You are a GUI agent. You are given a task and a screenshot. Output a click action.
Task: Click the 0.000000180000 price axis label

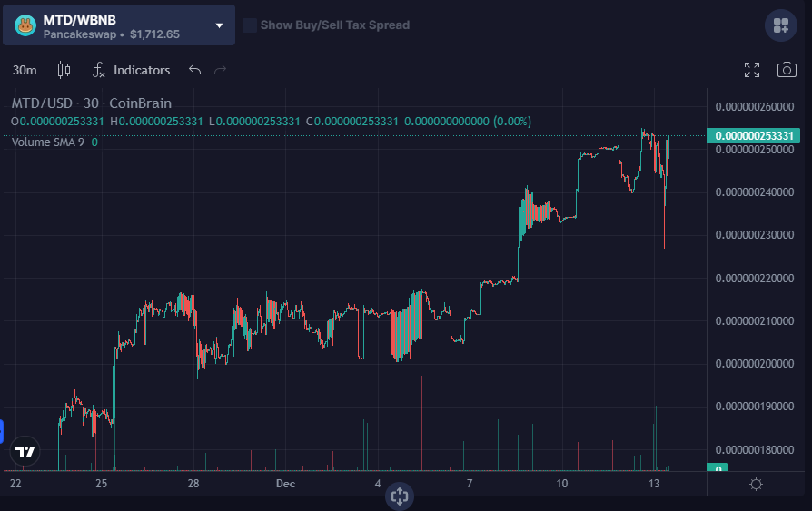[x=755, y=449]
